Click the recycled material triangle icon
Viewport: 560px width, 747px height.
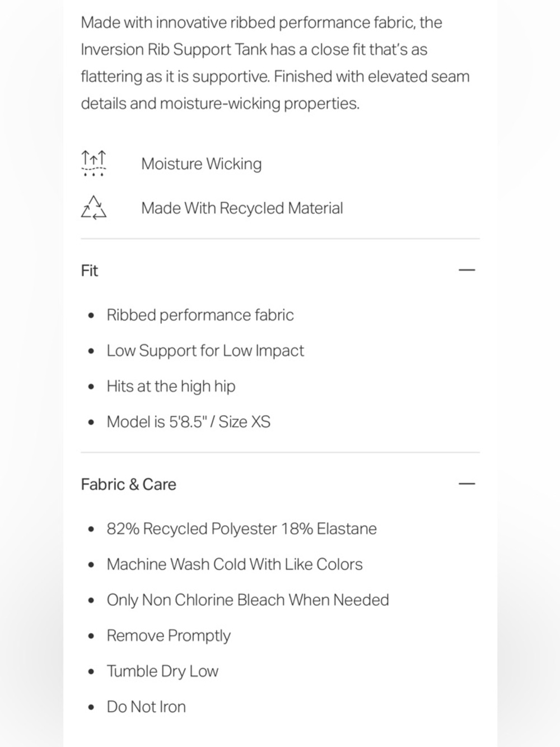[x=94, y=207]
